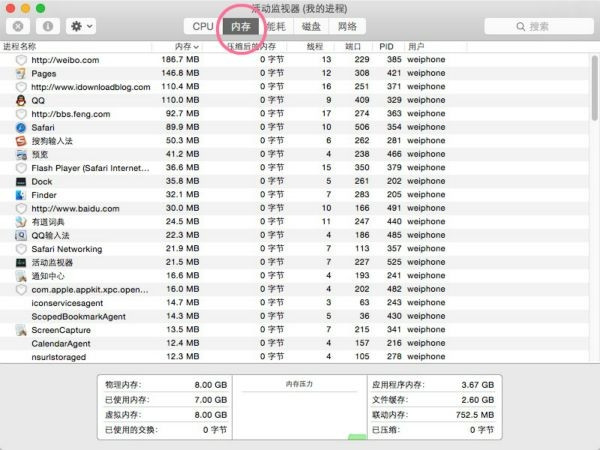Screen dimensions: 600x450
Task: Click the bbs.feng.com process shield icon
Action: [x=21, y=114]
